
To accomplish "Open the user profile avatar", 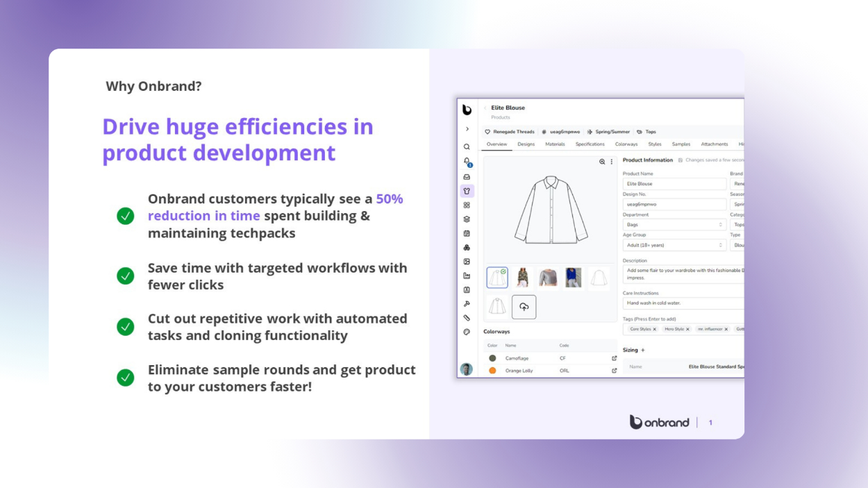I will [x=467, y=369].
